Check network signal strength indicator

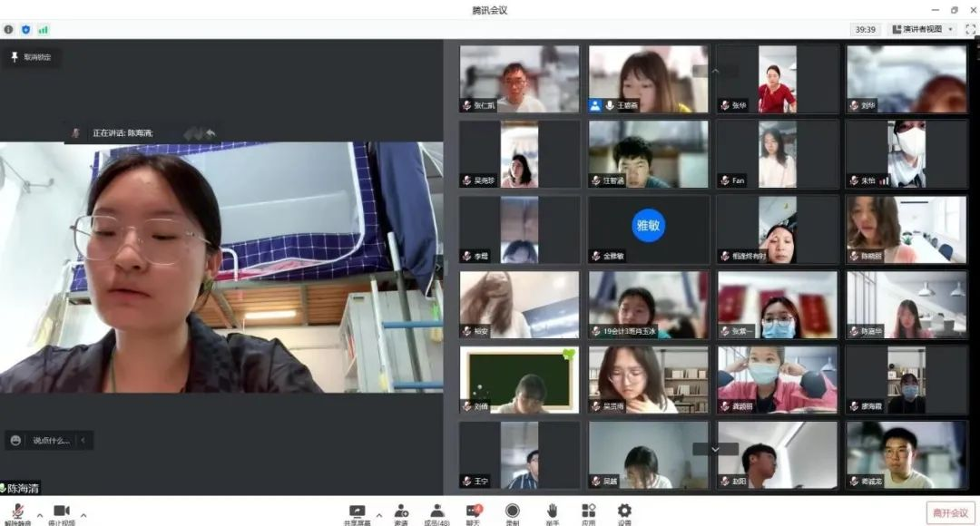(43, 29)
